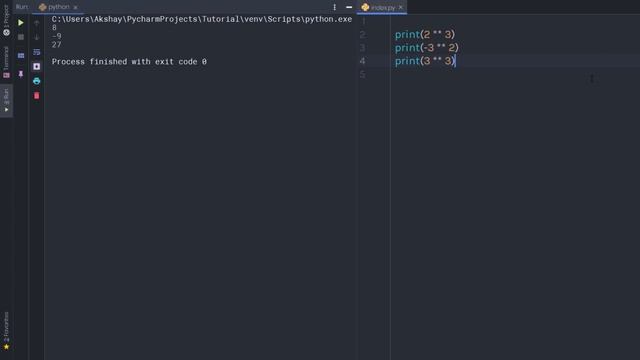Click line number 3 in editor gutter
This screenshot has width=640, height=360.
pyautogui.click(x=362, y=48)
